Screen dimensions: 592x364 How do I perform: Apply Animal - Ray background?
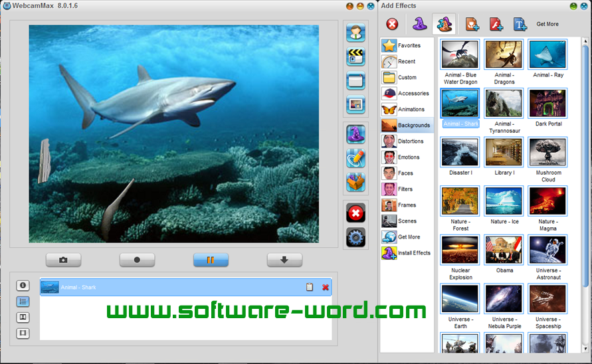(x=547, y=54)
